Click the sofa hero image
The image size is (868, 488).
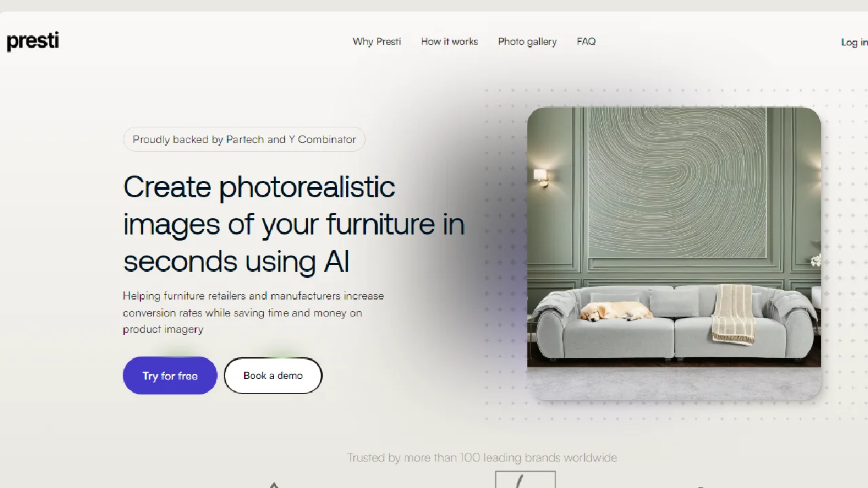674,253
